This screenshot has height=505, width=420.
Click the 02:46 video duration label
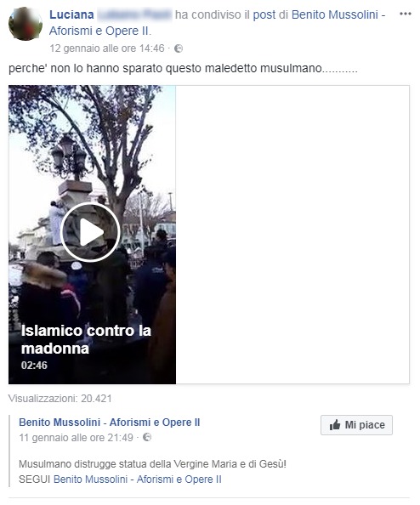pyautogui.click(x=34, y=366)
